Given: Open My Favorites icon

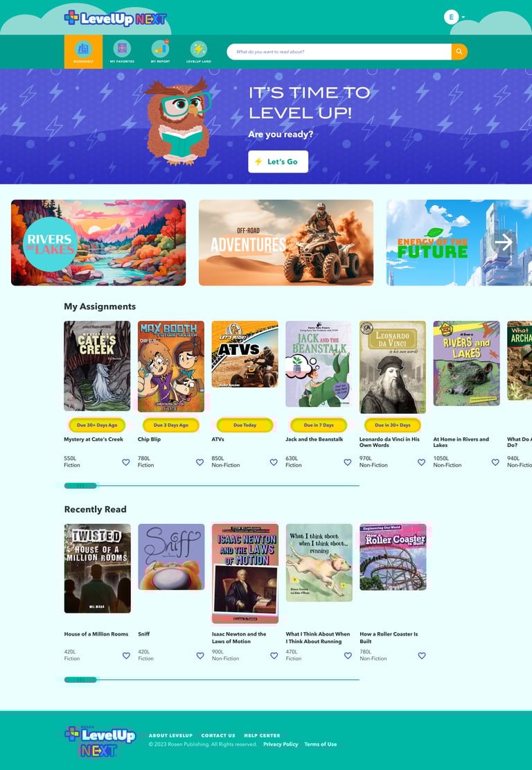Looking at the screenshot, I should 122,49.
